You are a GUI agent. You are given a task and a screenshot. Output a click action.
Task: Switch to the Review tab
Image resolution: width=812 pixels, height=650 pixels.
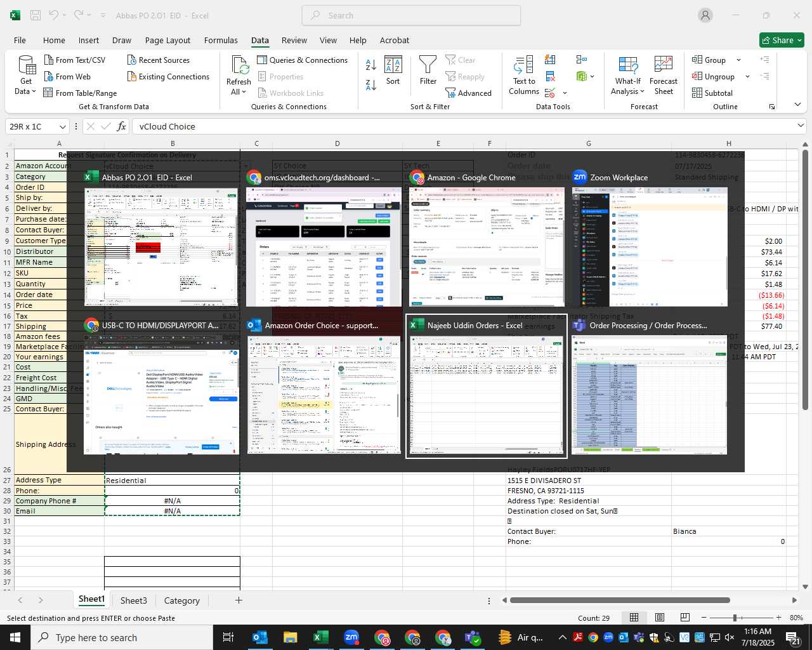[x=294, y=40]
